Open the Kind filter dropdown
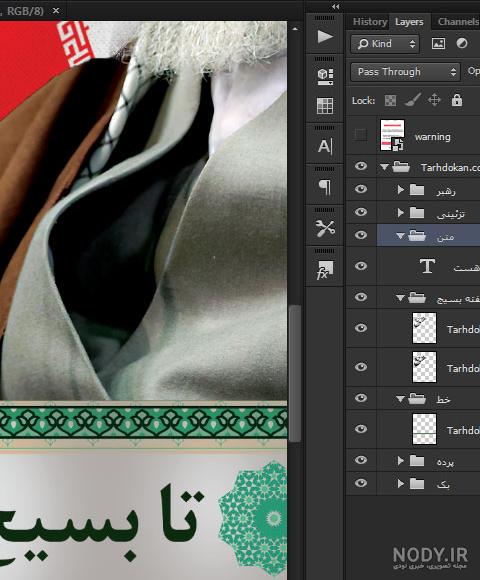Screen dimensions: 480x580 (385, 44)
